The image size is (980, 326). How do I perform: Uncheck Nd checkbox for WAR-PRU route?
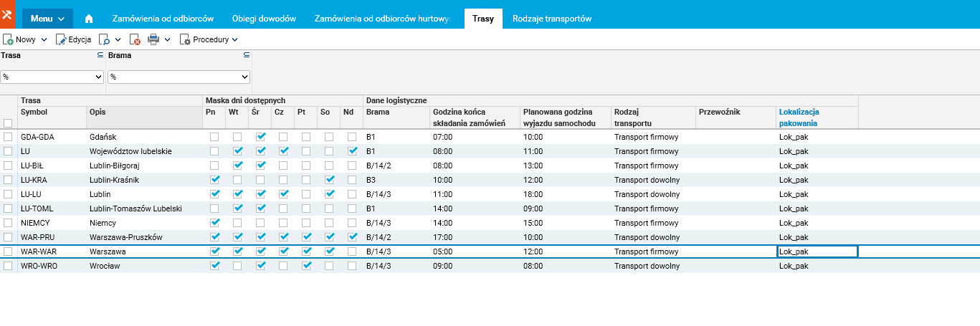click(352, 237)
